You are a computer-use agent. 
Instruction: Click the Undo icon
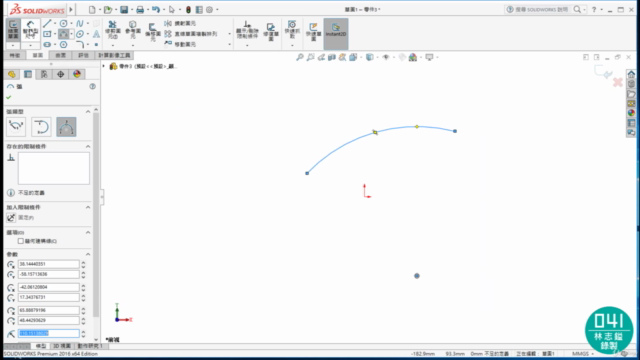coord(156,9)
